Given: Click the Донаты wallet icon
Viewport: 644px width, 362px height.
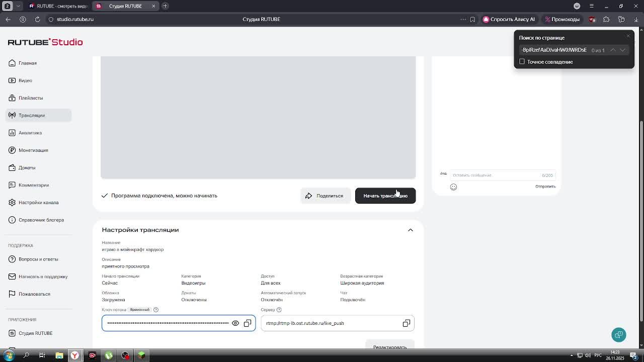Looking at the screenshot, I should click(x=12, y=167).
